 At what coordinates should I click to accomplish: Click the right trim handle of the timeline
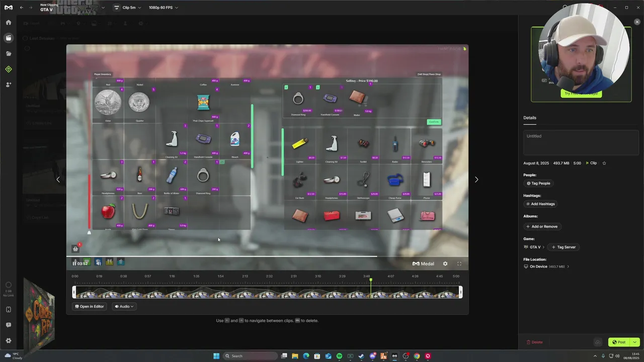[460, 292]
